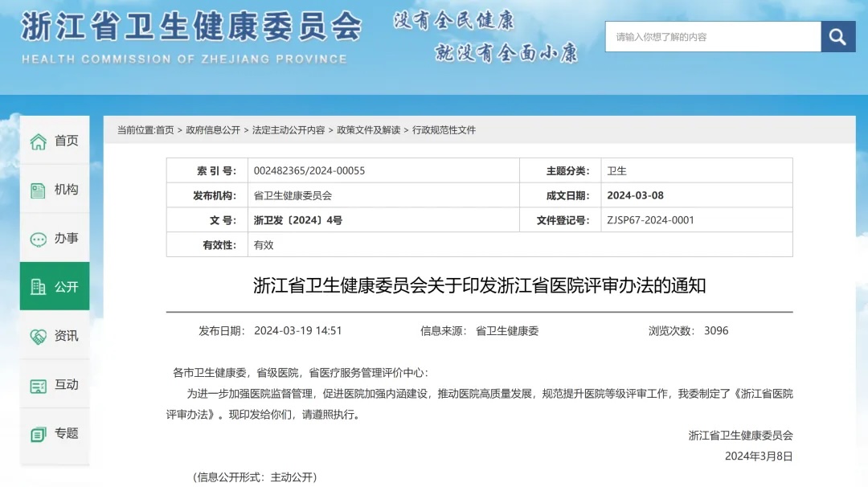The image size is (868, 487).
Task: Open the 机构 sidebar menu item
Action: pos(55,190)
